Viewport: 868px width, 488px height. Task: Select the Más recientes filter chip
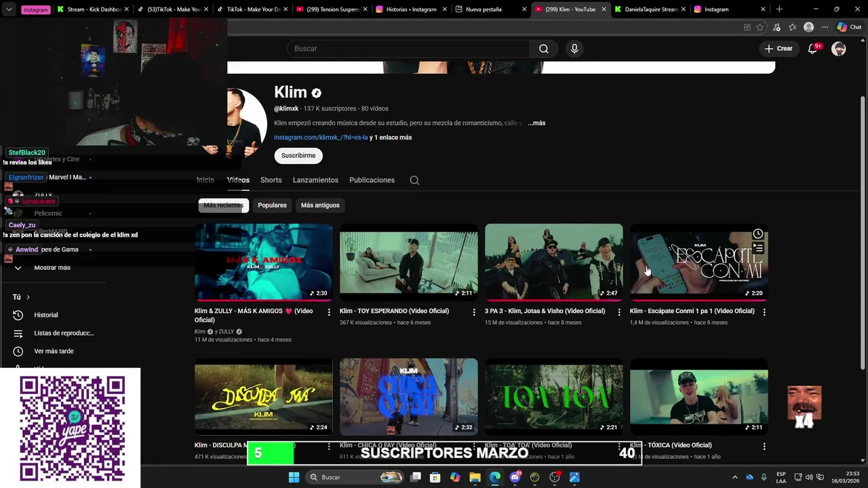223,205
